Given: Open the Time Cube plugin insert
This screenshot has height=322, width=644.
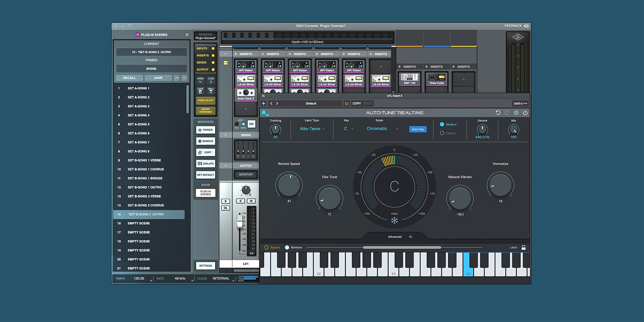Looking at the screenshot, I should point(436,79).
